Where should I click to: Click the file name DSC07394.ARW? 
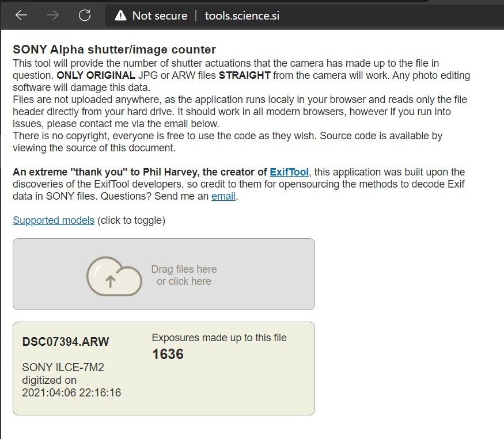(66, 342)
